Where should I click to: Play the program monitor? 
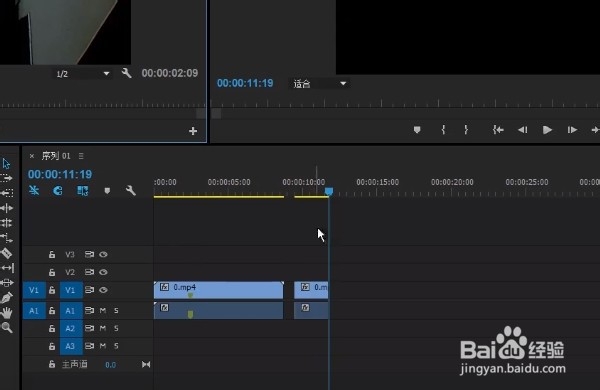click(x=547, y=130)
